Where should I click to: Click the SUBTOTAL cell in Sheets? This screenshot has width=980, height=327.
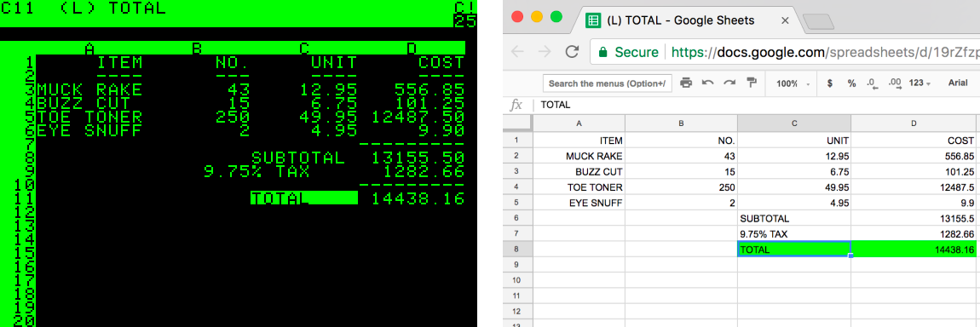pyautogui.click(x=794, y=219)
